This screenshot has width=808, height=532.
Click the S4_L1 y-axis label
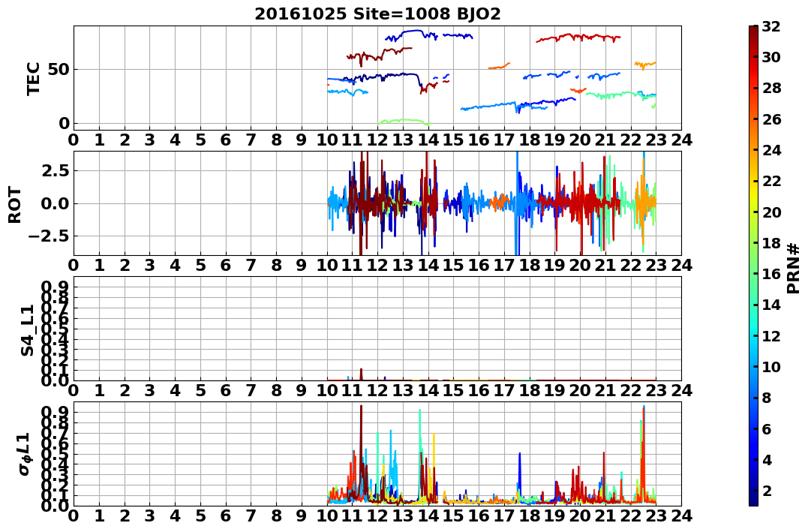[27, 330]
